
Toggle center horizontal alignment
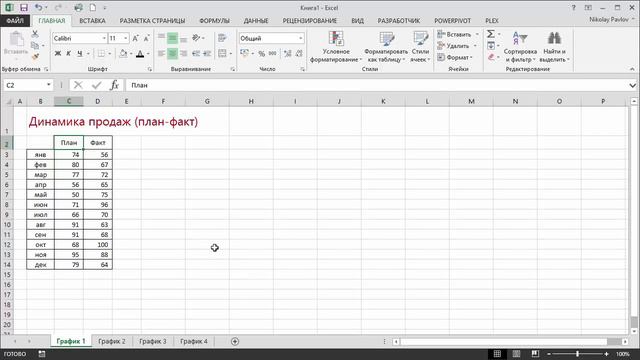click(173, 53)
